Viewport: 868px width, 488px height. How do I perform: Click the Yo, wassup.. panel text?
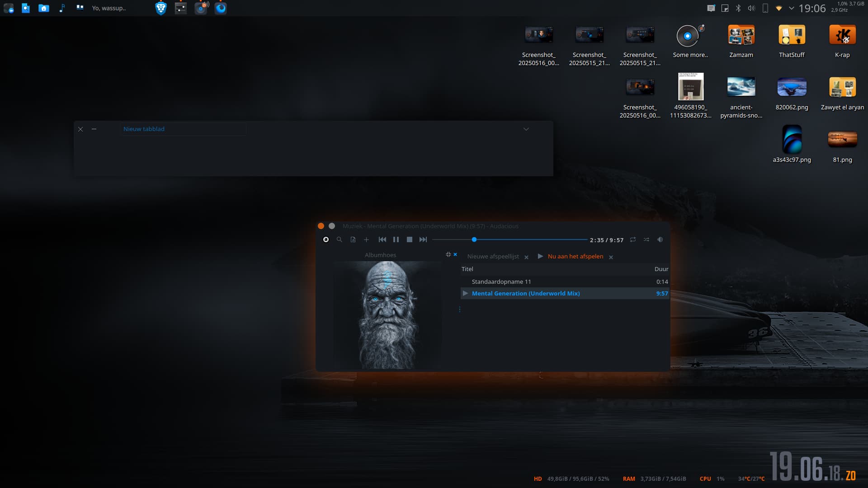[109, 8]
